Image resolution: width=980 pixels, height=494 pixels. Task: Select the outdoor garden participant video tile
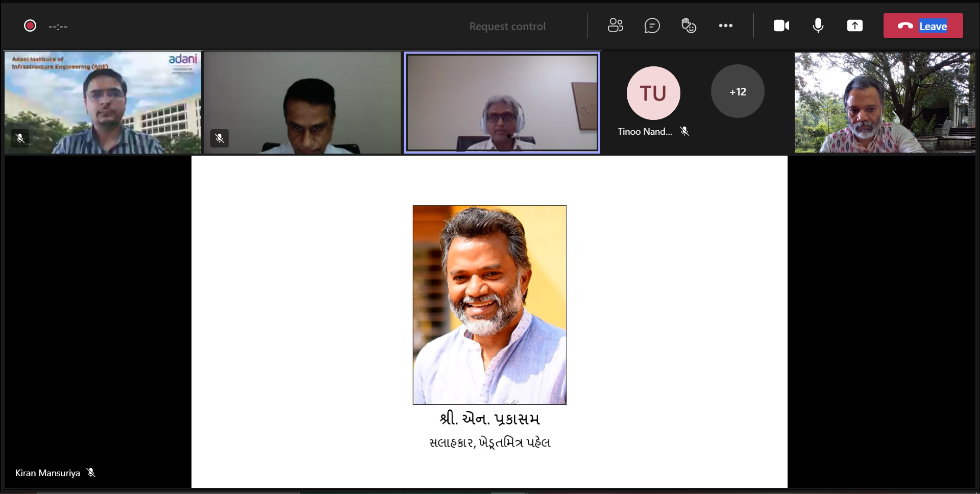tap(885, 102)
